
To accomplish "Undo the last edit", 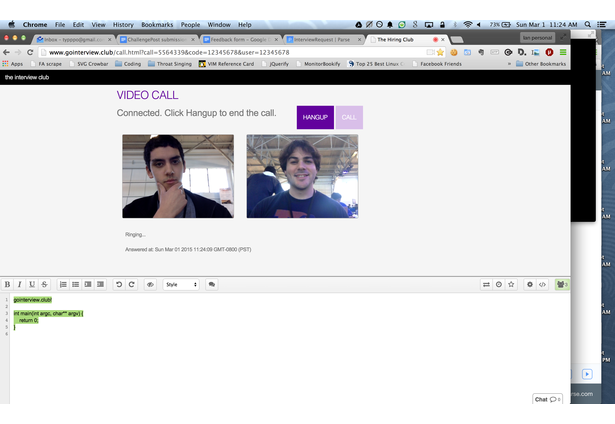I will click(119, 284).
